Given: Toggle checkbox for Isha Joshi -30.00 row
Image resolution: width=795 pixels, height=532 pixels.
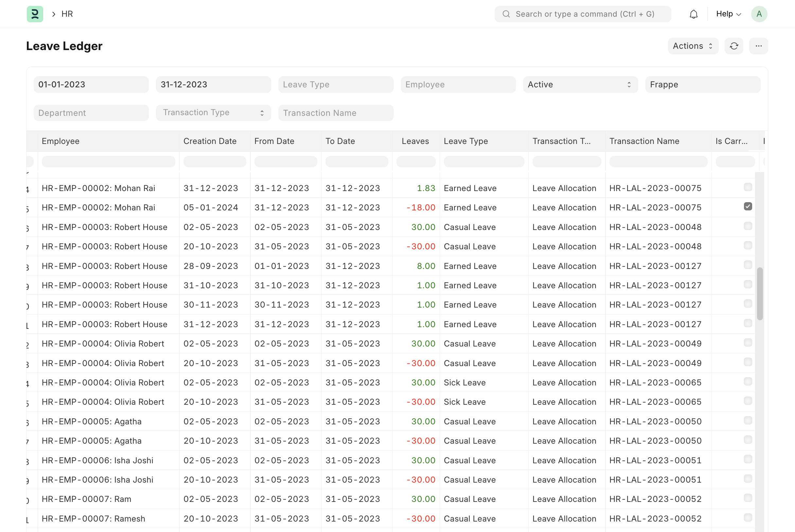Looking at the screenshot, I should (x=748, y=478).
